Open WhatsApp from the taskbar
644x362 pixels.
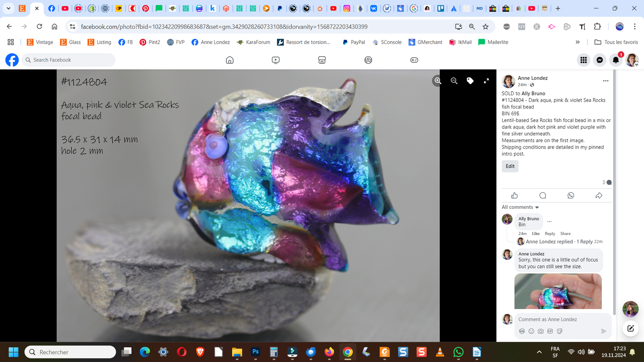(458, 352)
